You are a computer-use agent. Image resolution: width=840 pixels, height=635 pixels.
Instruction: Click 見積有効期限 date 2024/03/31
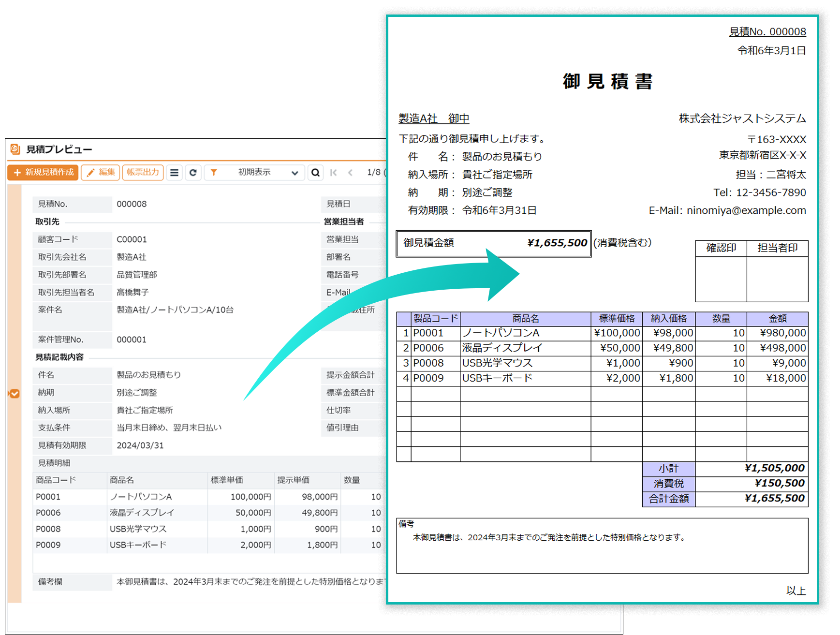[x=140, y=445]
